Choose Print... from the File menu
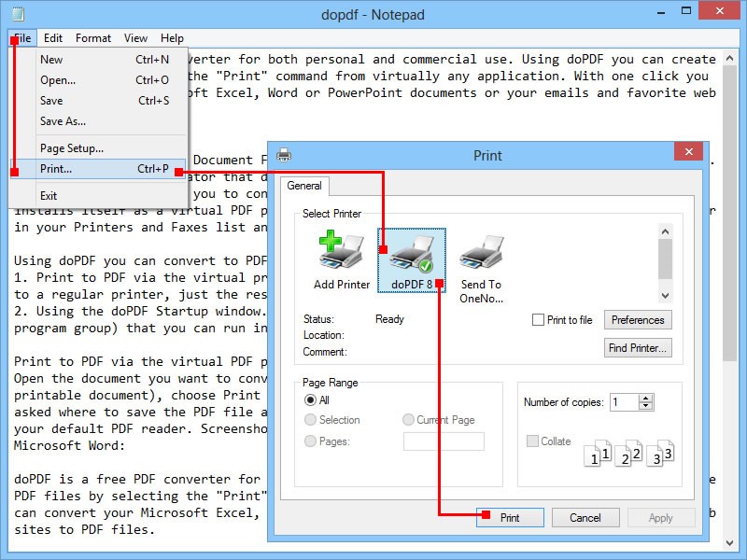The width and height of the screenshot is (747, 560). pos(98,169)
